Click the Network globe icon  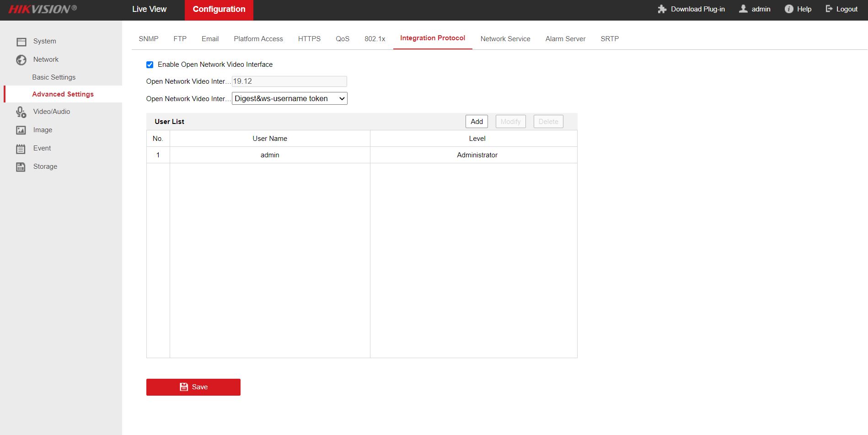point(21,60)
